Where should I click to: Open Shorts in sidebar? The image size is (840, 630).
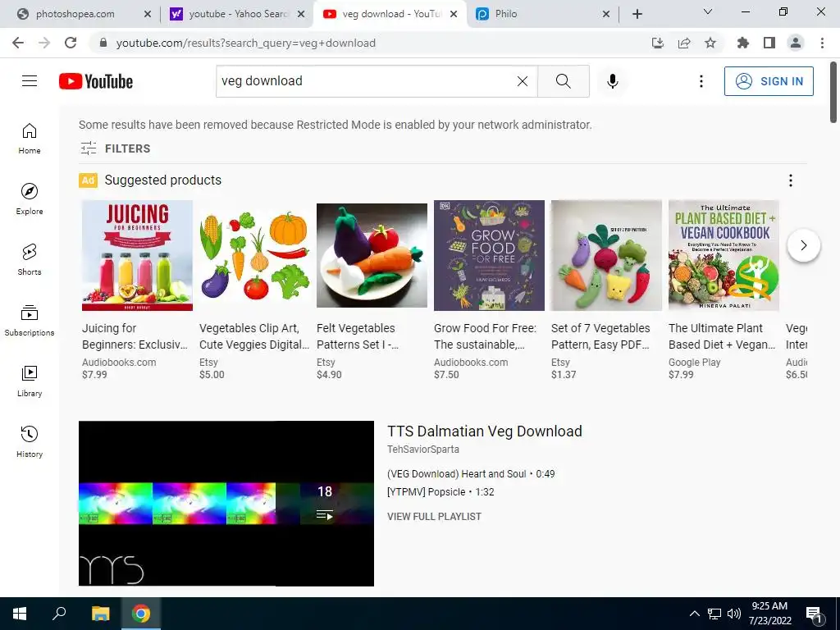click(30, 260)
